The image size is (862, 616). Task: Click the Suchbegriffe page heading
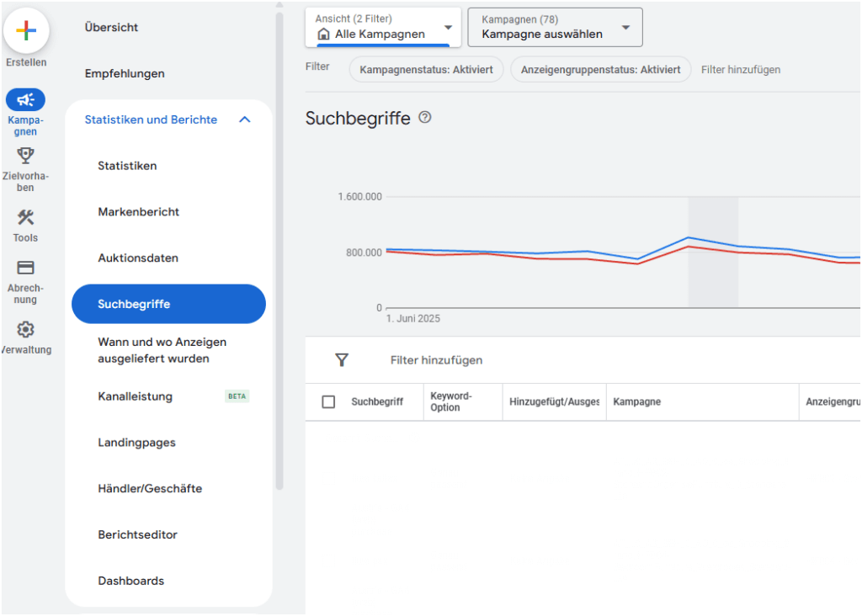(x=358, y=118)
